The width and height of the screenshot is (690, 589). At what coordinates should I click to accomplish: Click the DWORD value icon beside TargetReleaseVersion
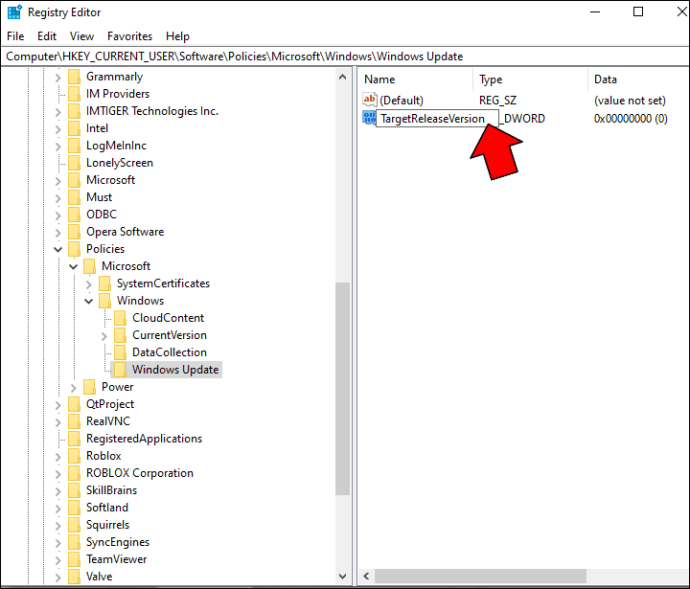pos(369,118)
